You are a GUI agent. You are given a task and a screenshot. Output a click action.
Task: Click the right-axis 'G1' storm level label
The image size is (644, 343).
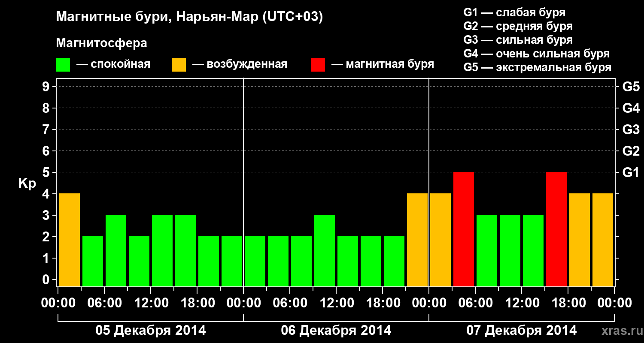[x=631, y=172]
